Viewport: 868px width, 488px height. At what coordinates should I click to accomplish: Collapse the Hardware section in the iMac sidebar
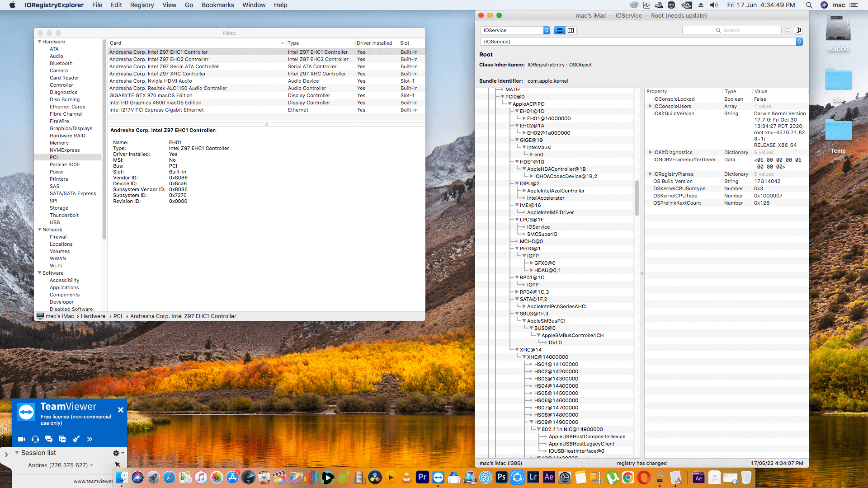[x=40, y=41]
